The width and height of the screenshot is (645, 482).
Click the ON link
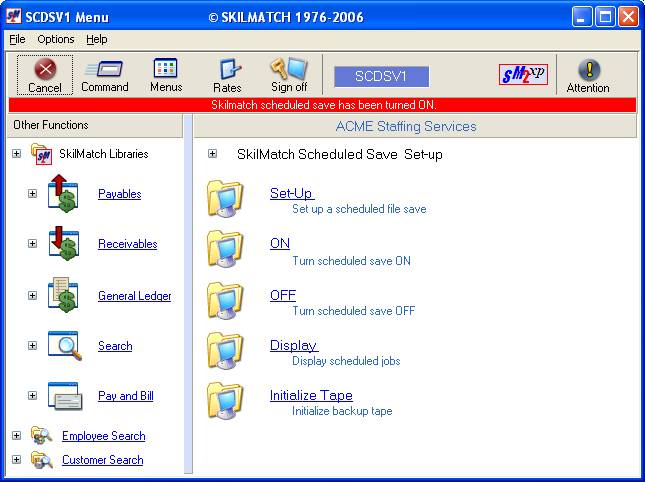pyautogui.click(x=280, y=243)
